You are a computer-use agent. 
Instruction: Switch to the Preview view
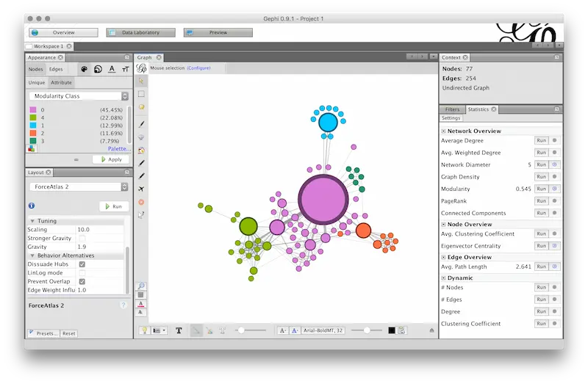click(218, 32)
